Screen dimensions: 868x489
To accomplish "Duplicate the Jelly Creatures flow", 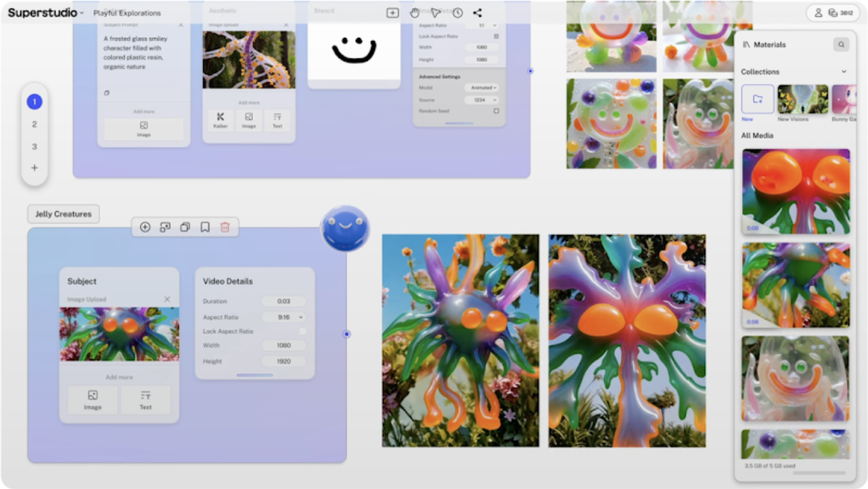I will point(185,227).
